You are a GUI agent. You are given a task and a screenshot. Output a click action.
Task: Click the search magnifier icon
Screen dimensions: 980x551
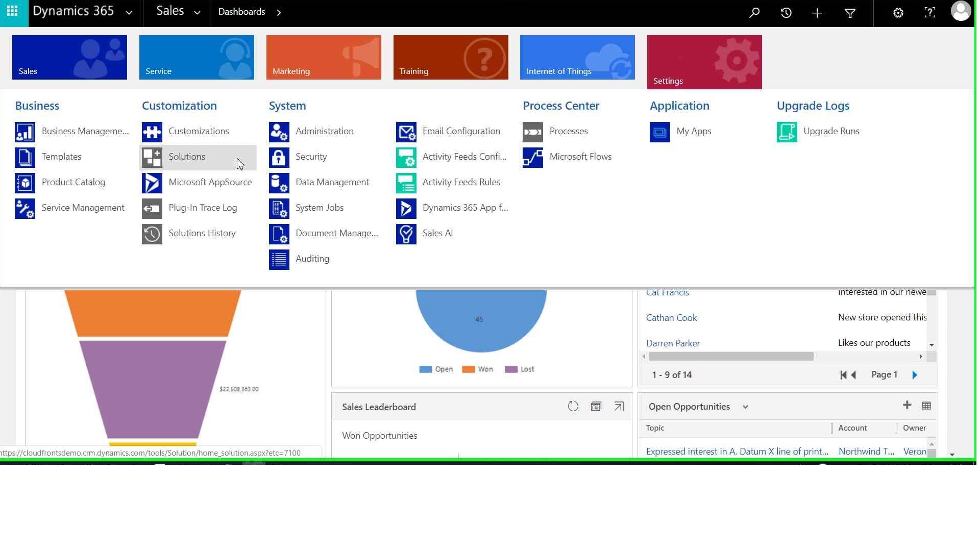754,13
